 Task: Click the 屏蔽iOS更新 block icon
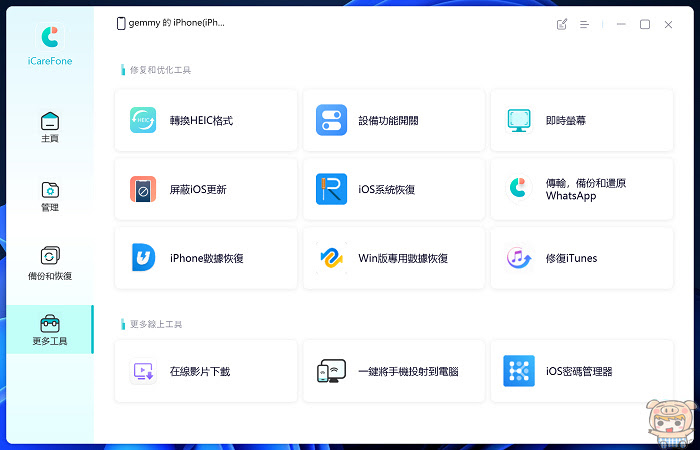(143, 189)
